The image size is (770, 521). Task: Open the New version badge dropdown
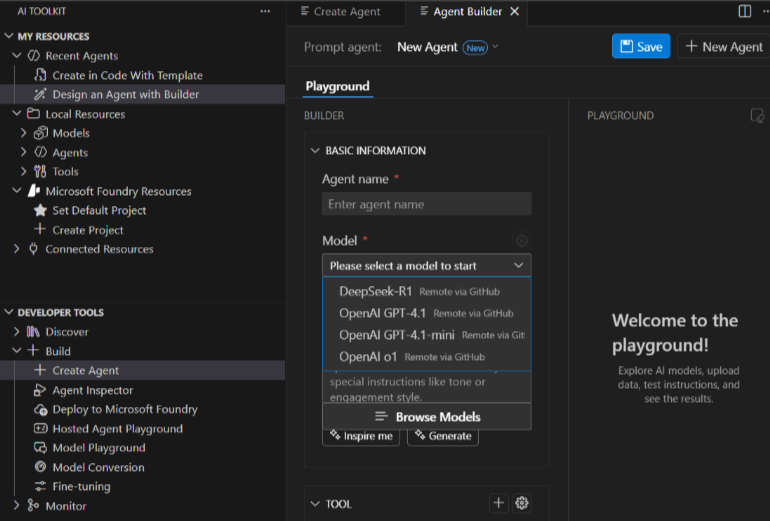tap(480, 47)
